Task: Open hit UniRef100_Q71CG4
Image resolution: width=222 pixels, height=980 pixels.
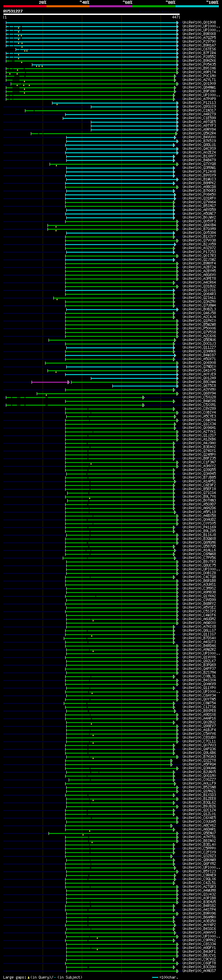Action: pos(199,493)
